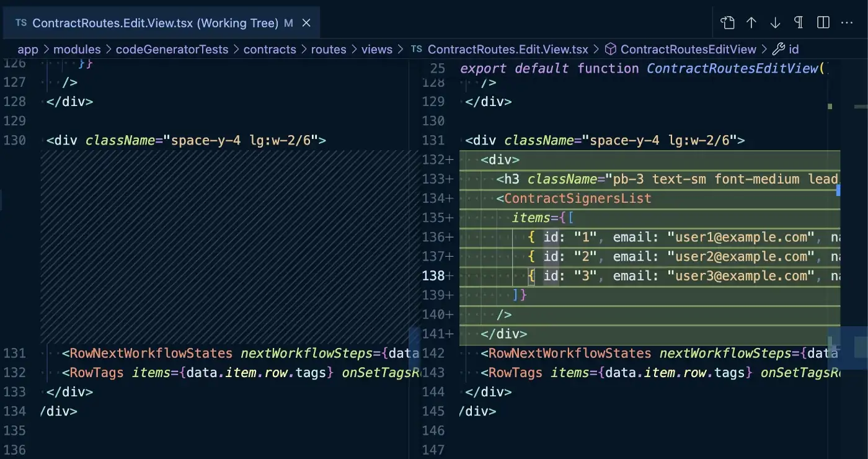868x459 pixels.
Task: Click the id: "2" entry
Action: (570, 256)
